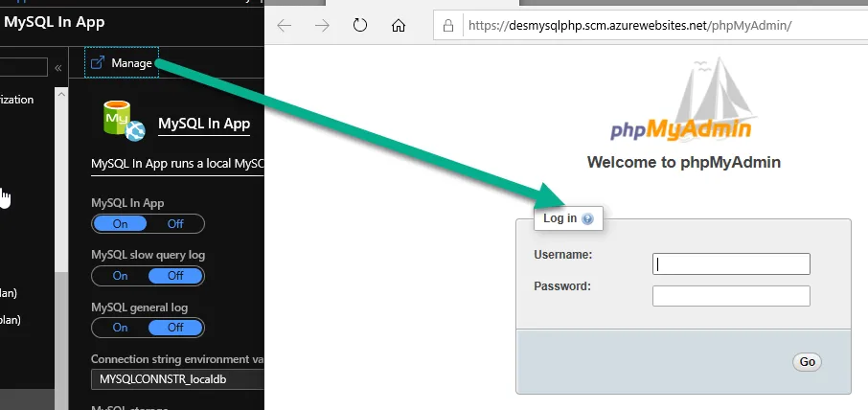Image resolution: width=868 pixels, height=410 pixels.
Task: Collapse the Azure sidebar with double chevron
Action: (x=57, y=68)
